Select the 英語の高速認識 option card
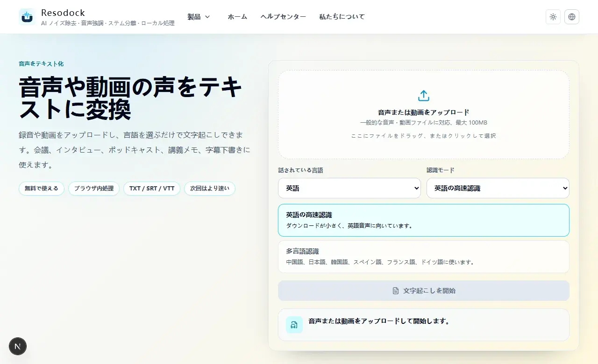This screenshot has width=598, height=364. point(424,220)
